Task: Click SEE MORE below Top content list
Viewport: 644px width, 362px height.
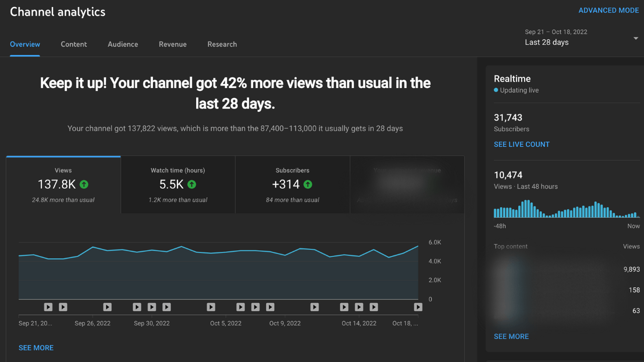Action: (x=511, y=336)
